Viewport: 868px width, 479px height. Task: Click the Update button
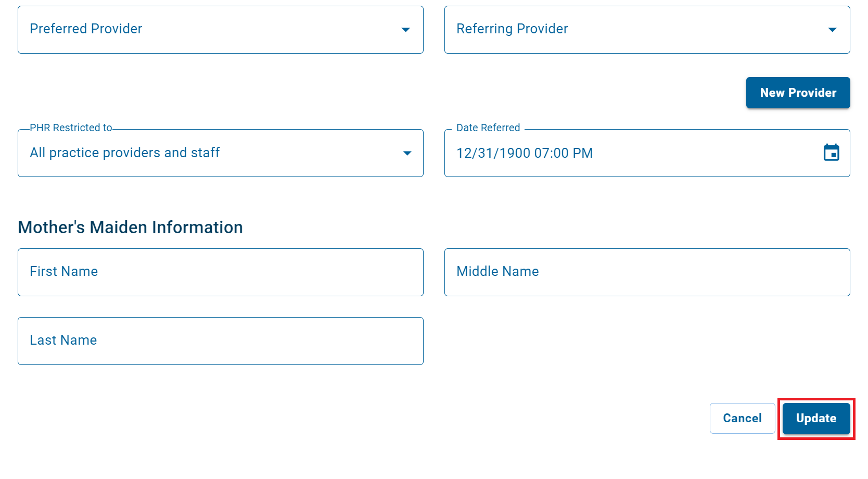pyautogui.click(x=815, y=418)
